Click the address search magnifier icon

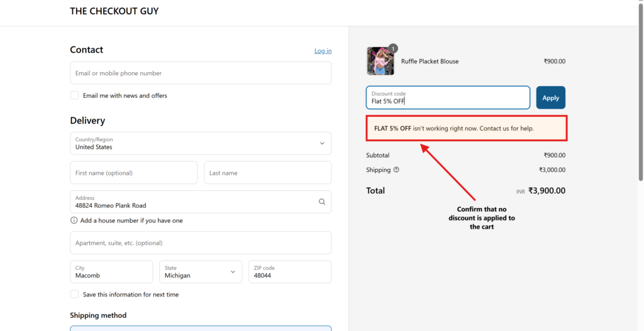click(322, 202)
